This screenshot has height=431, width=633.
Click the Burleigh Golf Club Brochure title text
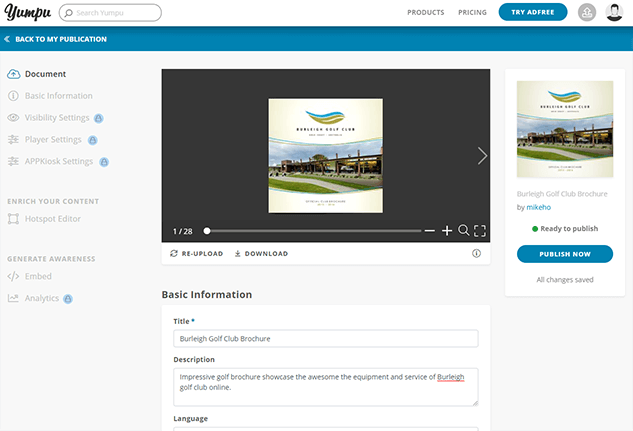point(562,194)
